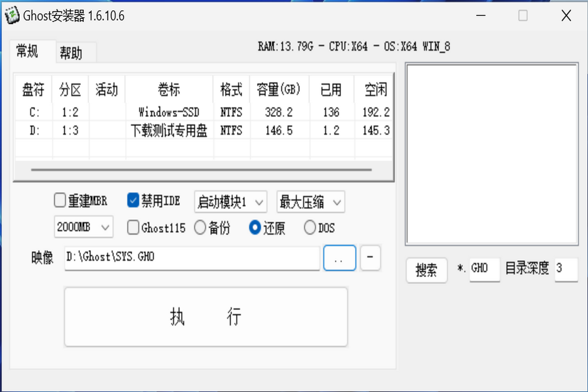Enable the Ghost115 checkbox
Screen dimensions: 588x392
[x=133, y=228]
